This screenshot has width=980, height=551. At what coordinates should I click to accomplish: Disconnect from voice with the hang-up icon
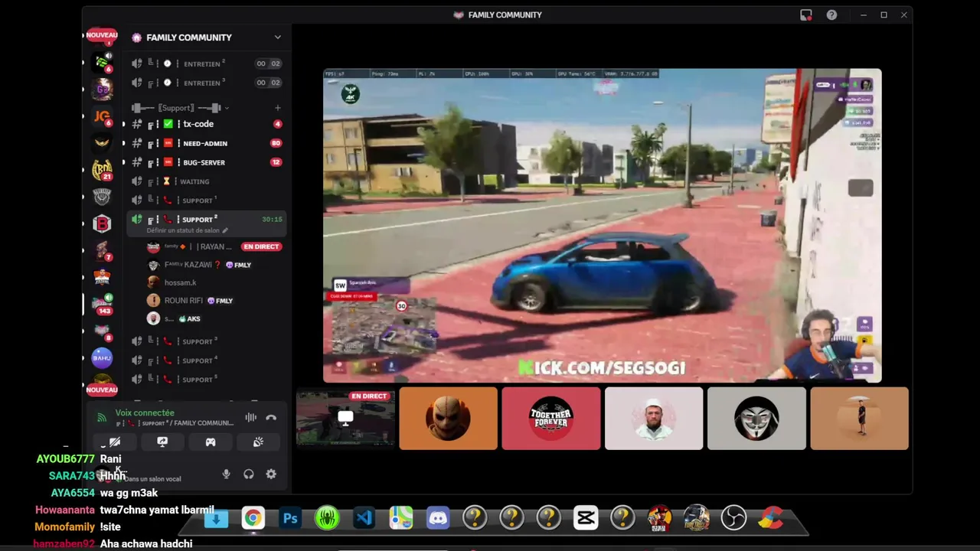pyautogui.click(x=271, y=417)
